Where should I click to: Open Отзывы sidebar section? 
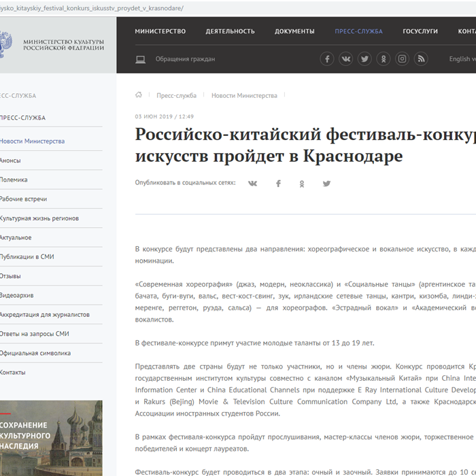pyautogui.click(x=10, y=276)
